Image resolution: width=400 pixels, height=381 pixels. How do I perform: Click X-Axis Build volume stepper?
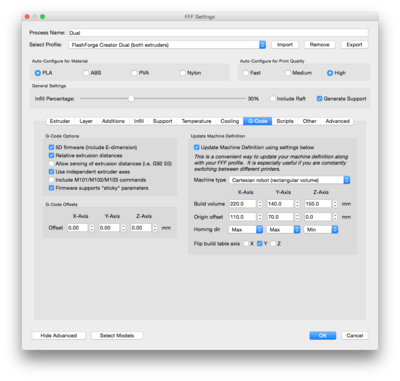260,204
